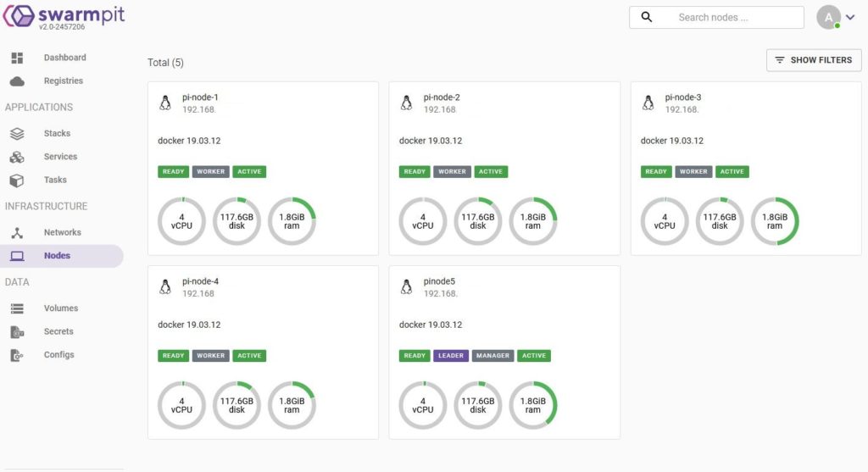868x472 pixels.
Task: Click the Secrets lock-file icon
Action: coord(17,332)
